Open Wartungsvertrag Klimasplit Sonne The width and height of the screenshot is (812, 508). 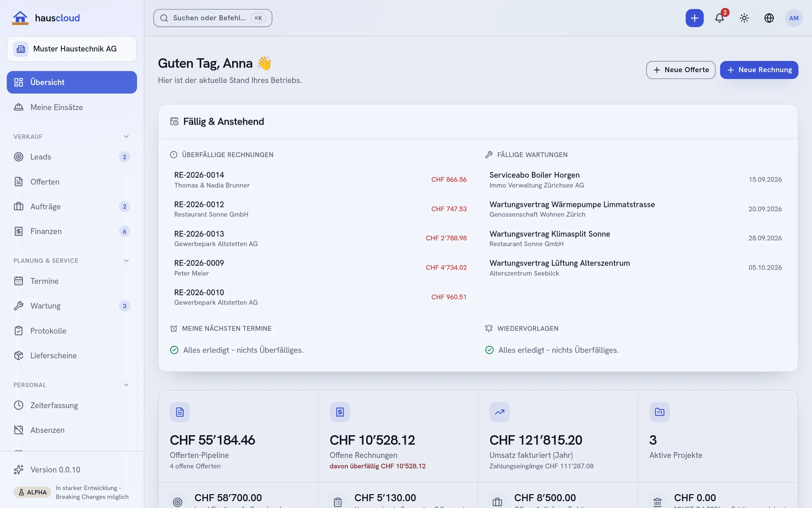(x=635, y=238)
